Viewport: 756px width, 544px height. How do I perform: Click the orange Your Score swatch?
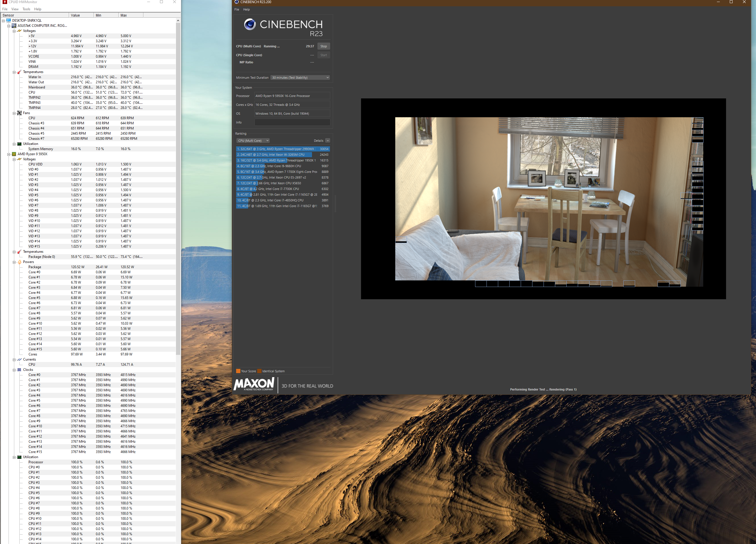click(x=238, y=371)
